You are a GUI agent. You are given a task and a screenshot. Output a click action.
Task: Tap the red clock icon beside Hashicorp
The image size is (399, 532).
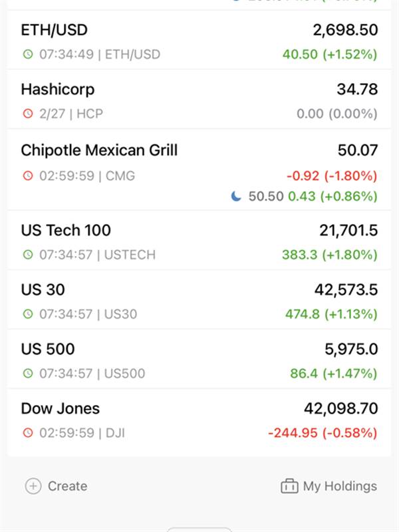click(x=28, y=114)
